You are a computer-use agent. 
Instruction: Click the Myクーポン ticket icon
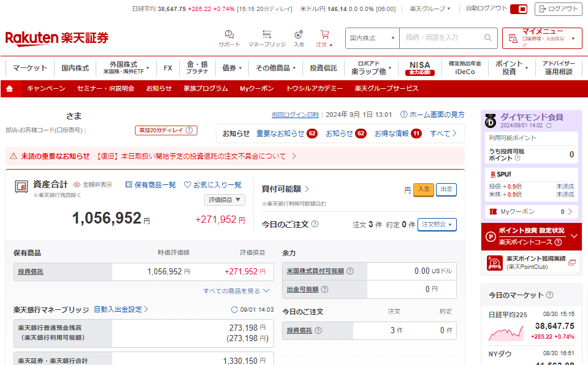pos(493,212)
